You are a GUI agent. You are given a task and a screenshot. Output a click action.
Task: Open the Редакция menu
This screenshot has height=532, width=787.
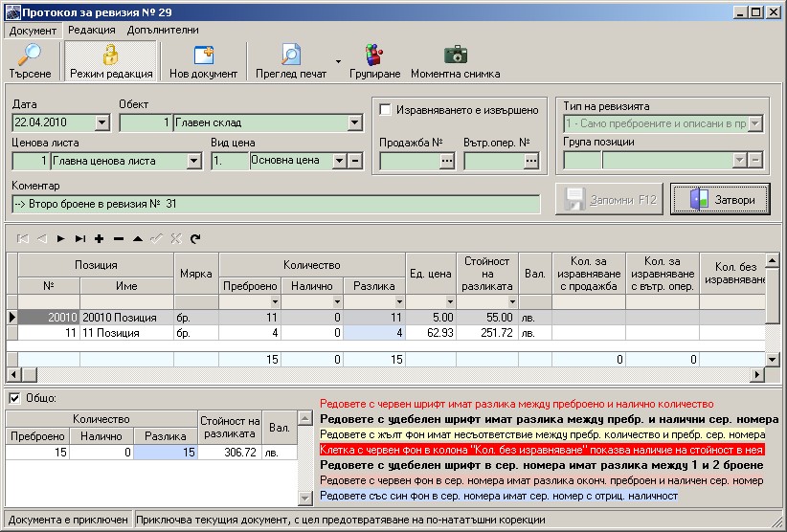(x=92, y=30)
